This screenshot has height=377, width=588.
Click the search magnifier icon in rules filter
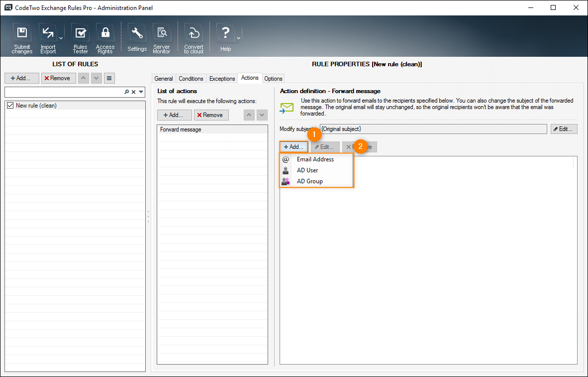click(127, 92)
